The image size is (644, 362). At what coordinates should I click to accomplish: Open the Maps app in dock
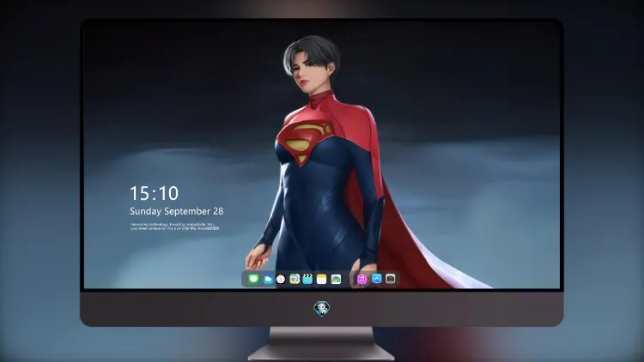(x=295, y=279)
